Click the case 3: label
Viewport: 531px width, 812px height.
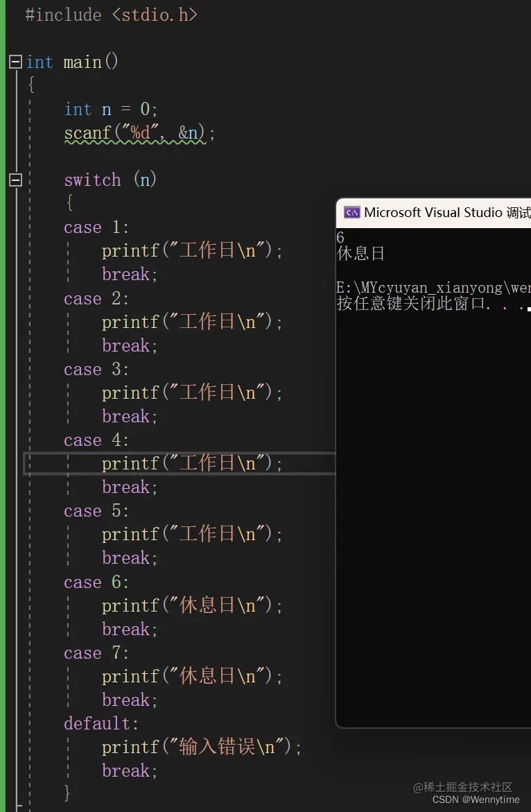tap(96, 369)
